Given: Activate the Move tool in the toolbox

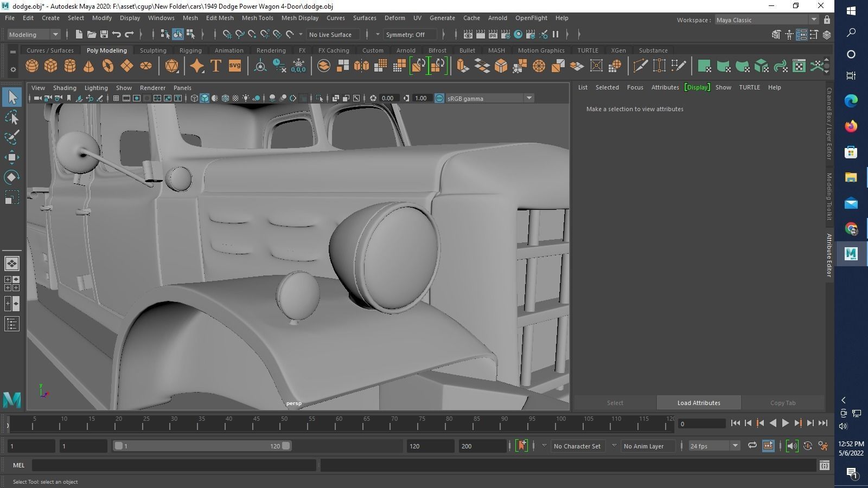Looking at the screenshot, I should click(12, 157).
